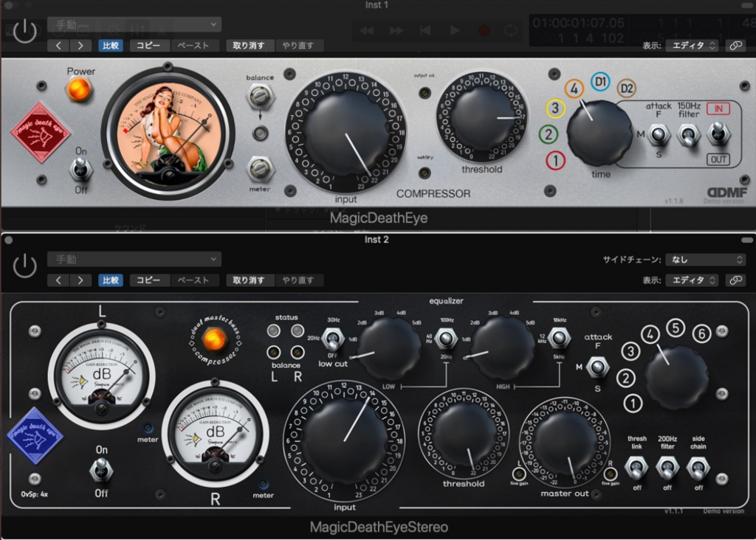Click time selector knob on MagicDeathEye

pyautogui.click(x=599, y=134)
